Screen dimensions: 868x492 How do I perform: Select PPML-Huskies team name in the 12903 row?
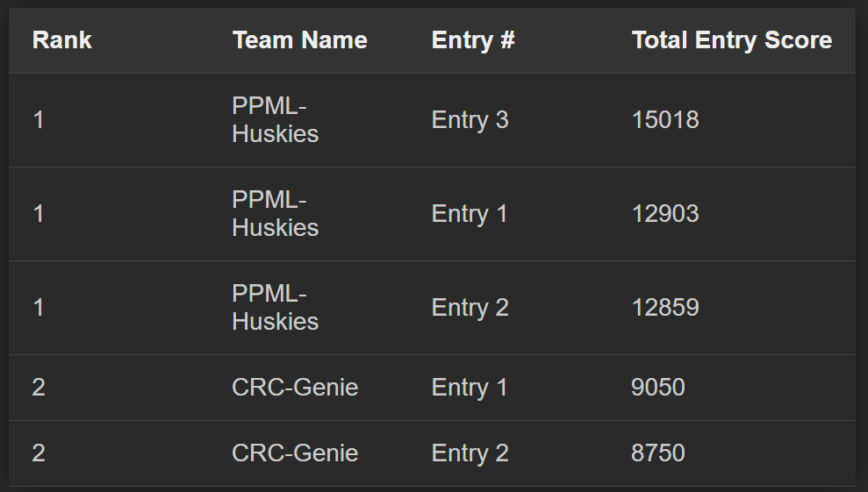[275, 214]
